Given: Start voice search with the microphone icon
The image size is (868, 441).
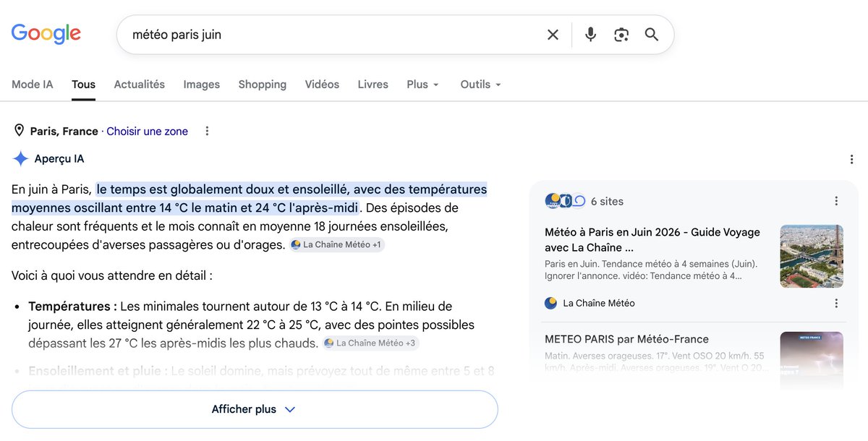Looking at the screenshot, I should coord(590,35).
